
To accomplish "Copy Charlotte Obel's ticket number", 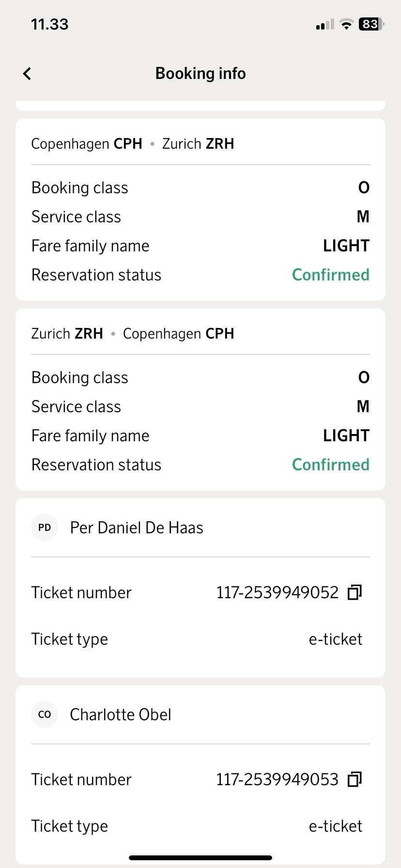I will pyautogui.click(x=355, y=779).
